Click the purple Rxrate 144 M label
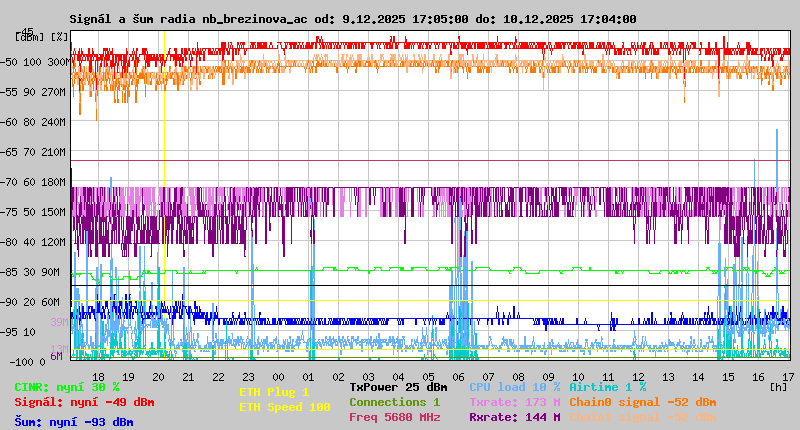This screenshot has height=430, width=800. tap(514, 417)
